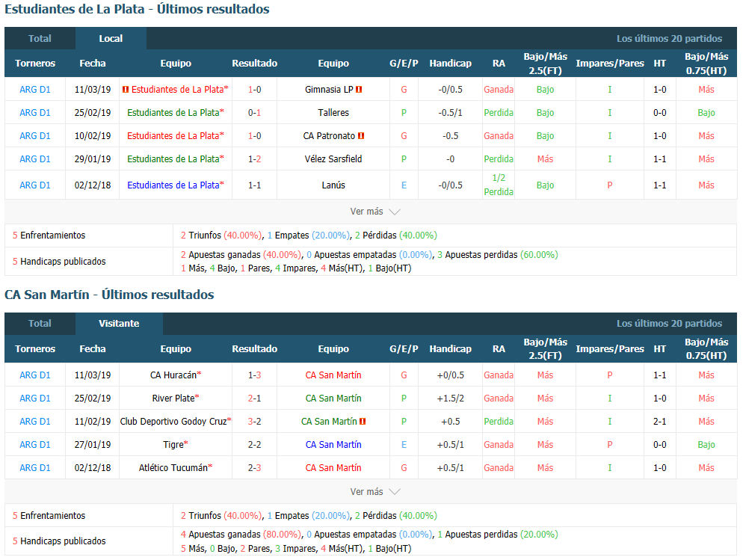Screen dimensions: 743x560
Task: Click 'Los últimos 20 partidos' in San Martín header
Action: [x=669, y=324]
